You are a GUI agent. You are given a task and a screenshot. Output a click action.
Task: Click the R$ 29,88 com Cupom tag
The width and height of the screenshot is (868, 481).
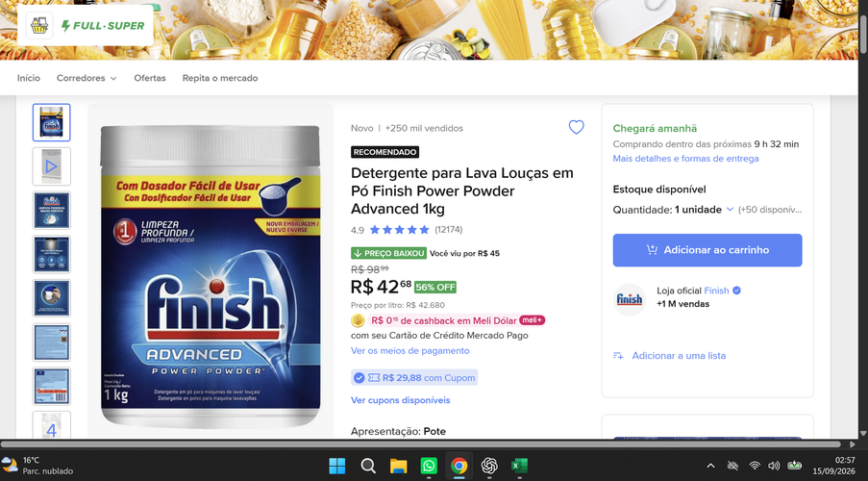pos(414,378)
